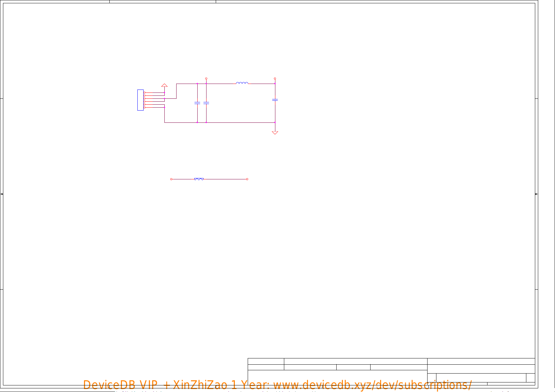Screen dimensions: 555x392
Task: Select the test point circle left of the inductor
Action: tap(206, 79)
